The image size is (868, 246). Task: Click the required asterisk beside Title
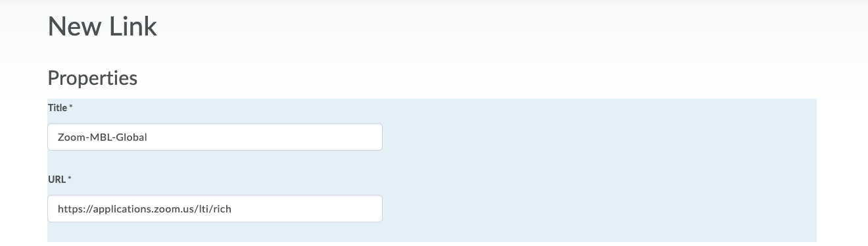[70, 107]
